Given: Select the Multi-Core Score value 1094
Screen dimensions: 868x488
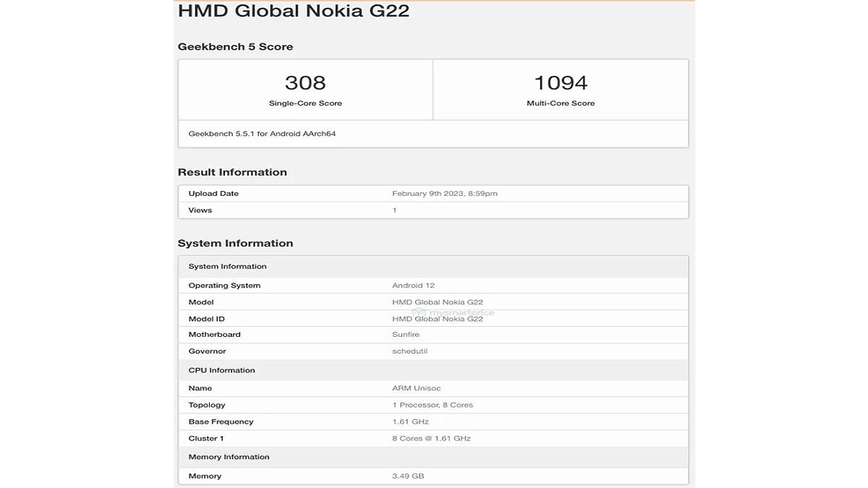Looking at the screenshot, I should (561, 82).
